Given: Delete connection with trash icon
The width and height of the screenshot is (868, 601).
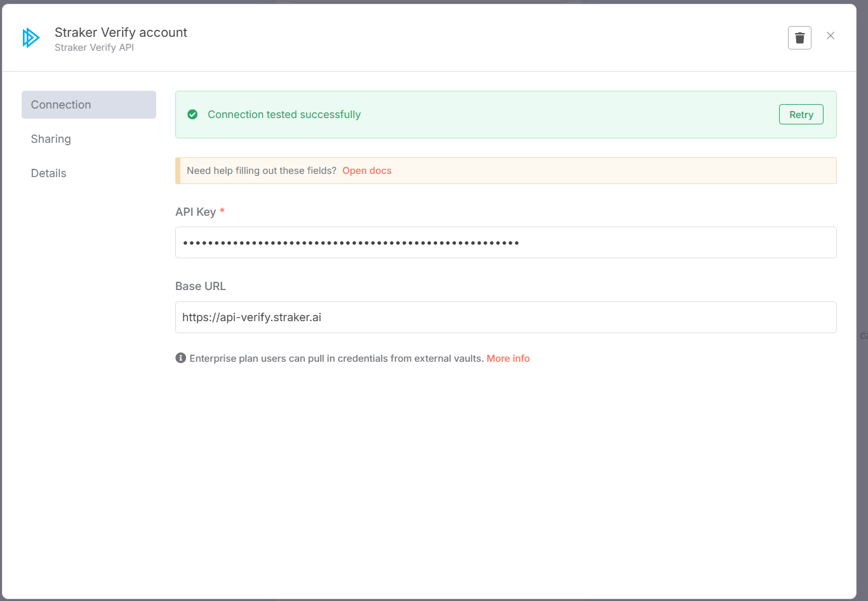Looking at the screenshot, I should click(799, 37).
